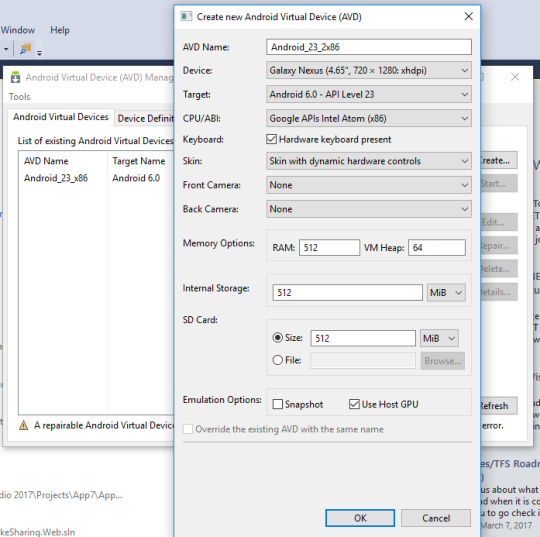Open the Skin dropdown
Screen dimensions: 540x537
click(x=368, y=161)
